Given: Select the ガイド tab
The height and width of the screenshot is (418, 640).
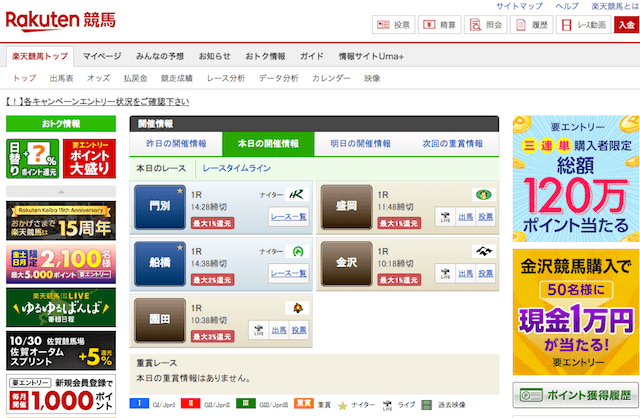Looking at the screenshot, I should (x=312, y=56).
